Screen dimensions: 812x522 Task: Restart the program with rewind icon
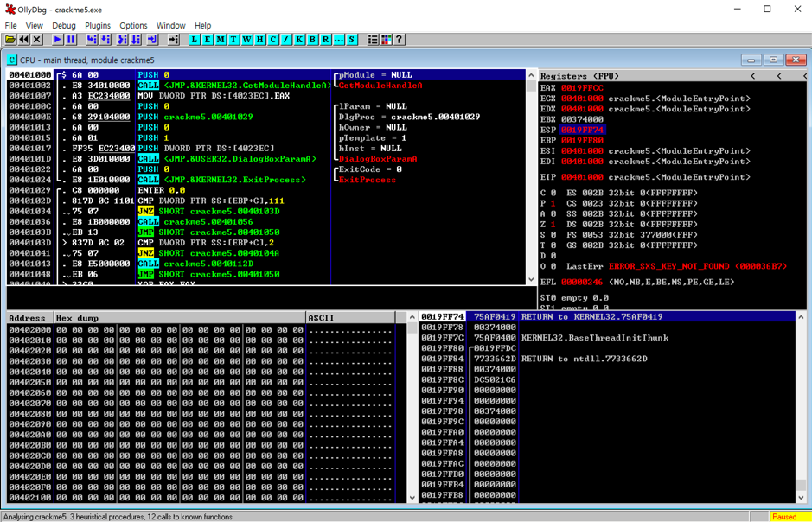pos(24,39)
